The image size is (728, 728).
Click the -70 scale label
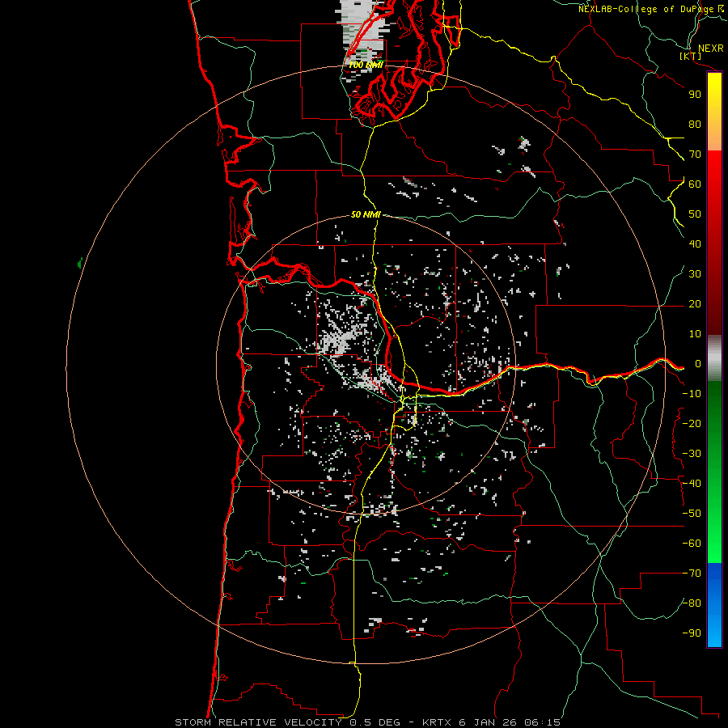[x=692, y=574]
